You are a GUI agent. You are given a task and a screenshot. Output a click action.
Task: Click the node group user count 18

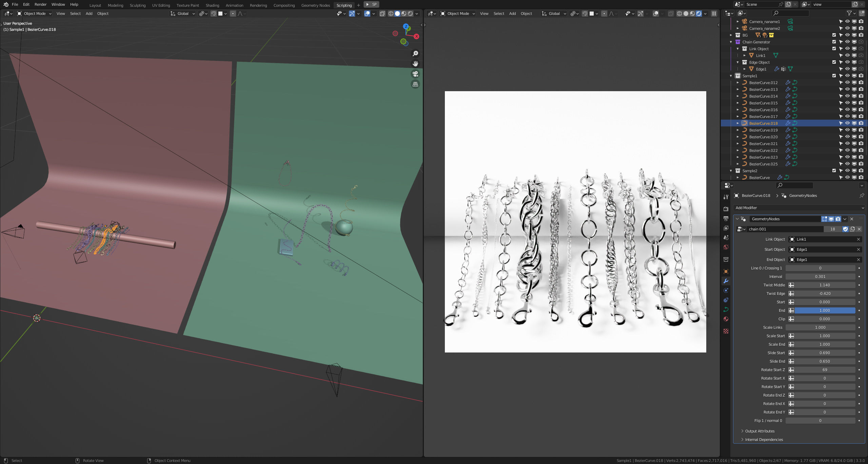(832, 229)
